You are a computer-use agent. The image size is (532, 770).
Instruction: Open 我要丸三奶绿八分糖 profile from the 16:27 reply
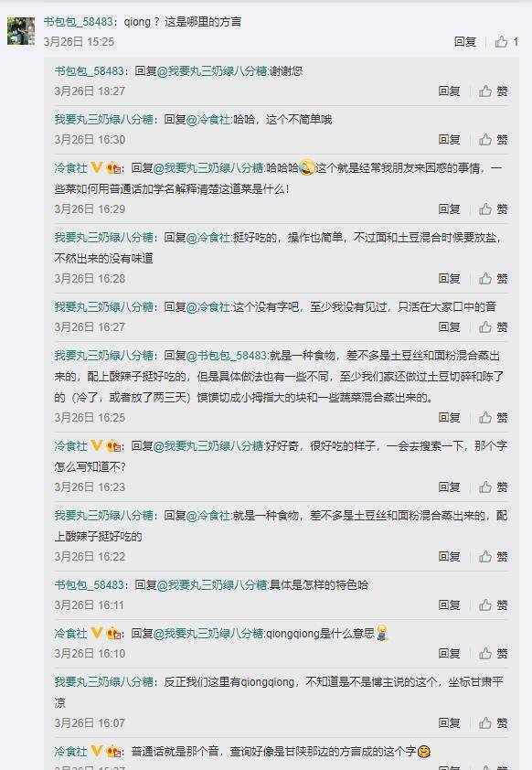point(103,307)
